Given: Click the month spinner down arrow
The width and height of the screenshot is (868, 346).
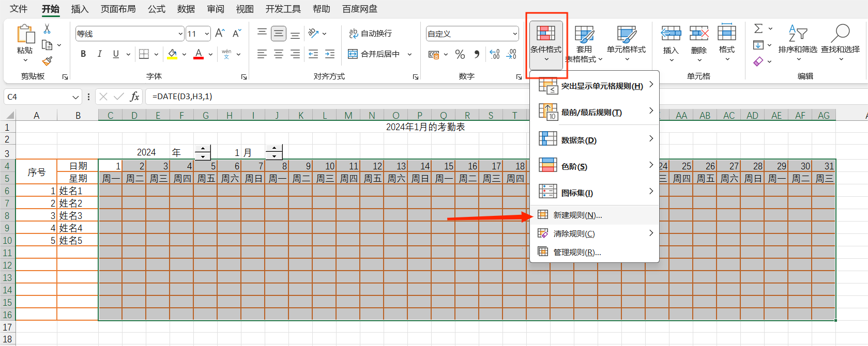Looking at the screenshot, I should pos(274,156).
